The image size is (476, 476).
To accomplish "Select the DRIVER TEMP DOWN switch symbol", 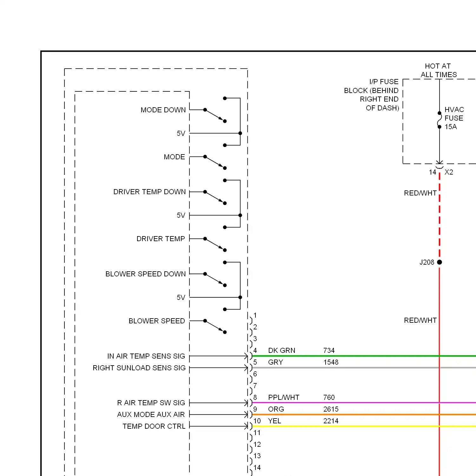I will click(x=215, y=197).
